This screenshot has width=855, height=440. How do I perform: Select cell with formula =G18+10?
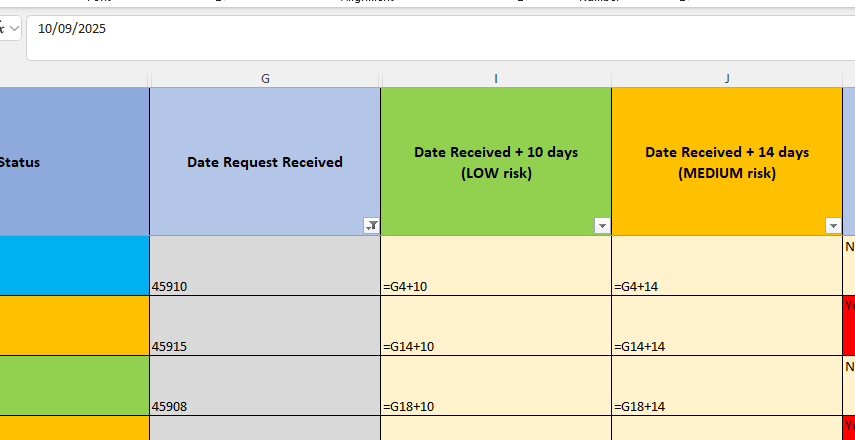[496, 385]
